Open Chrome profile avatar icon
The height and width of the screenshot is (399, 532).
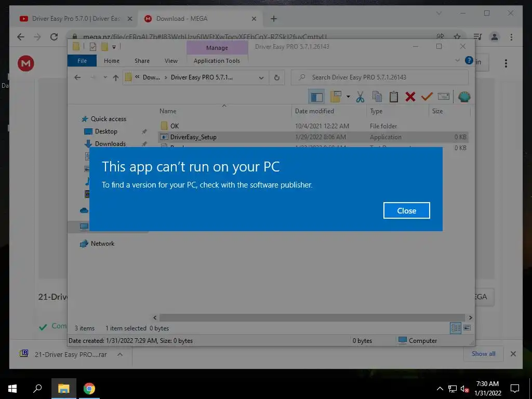coord(495,37)
